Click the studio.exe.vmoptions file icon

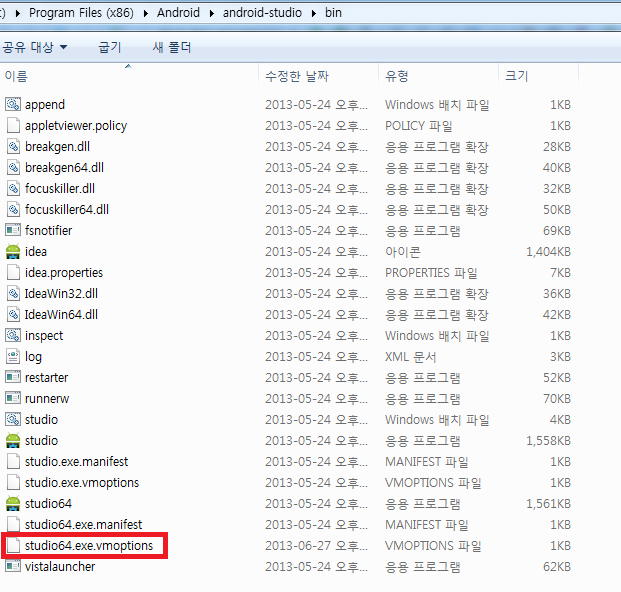(x=13, y=482)
